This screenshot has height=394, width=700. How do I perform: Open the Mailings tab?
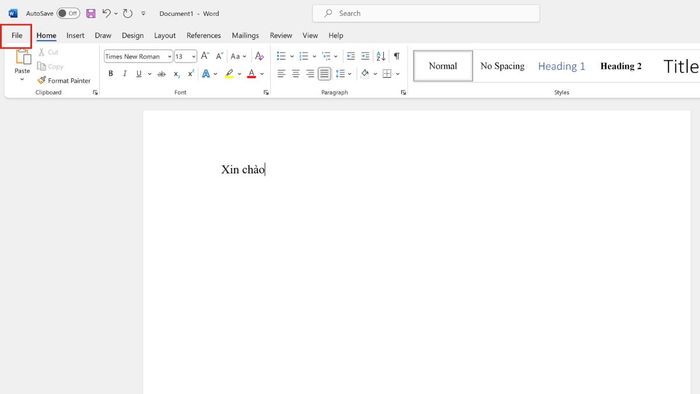coord(245,36)
